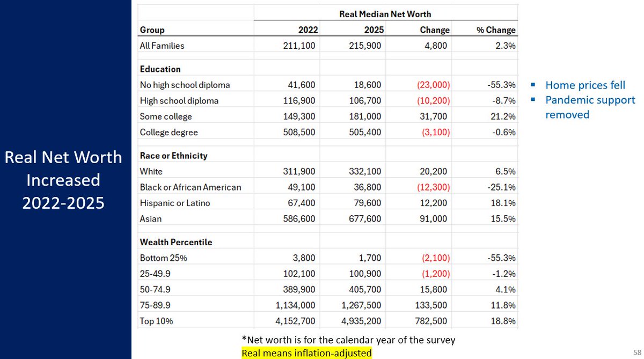The width and height of the screenshot is (644, 359).
Task: Click the highlighted 'Real means inflation-adjusted' note
Action: coord(306,353)
